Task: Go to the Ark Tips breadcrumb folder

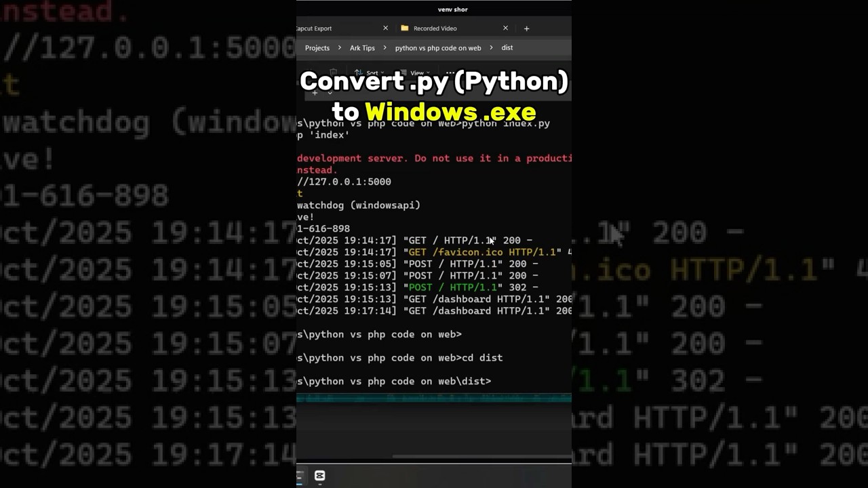Action: pos(362,48)
